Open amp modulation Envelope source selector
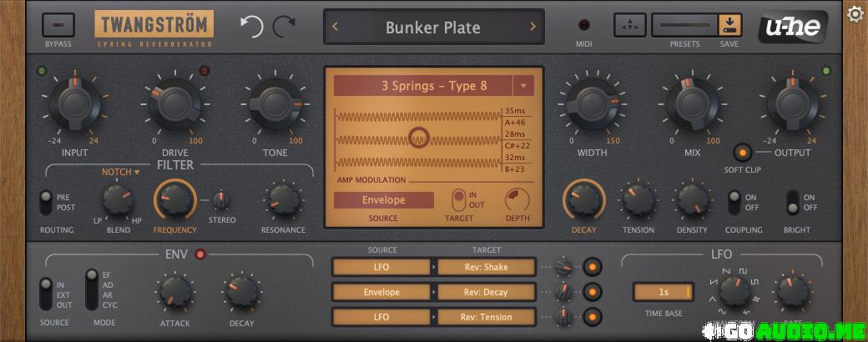Viewport: 868px width, 342px height. [x=384, y=200]
